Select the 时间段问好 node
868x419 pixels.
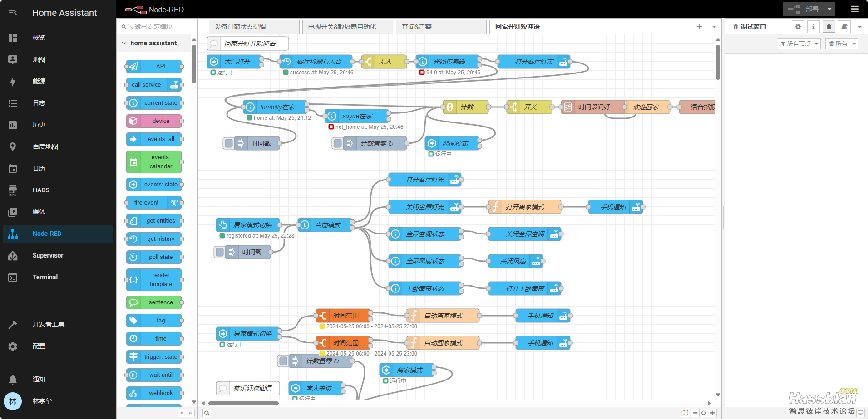pos(593,107)
